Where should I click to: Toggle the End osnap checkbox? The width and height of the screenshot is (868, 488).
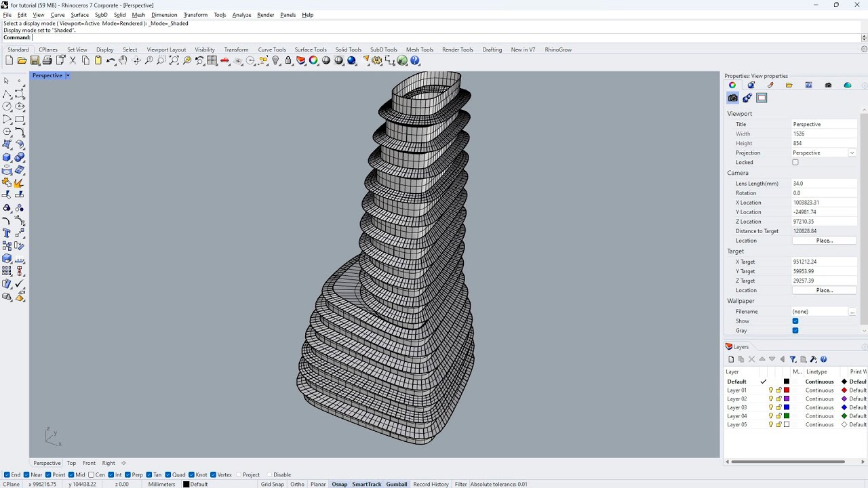point(7,474)
